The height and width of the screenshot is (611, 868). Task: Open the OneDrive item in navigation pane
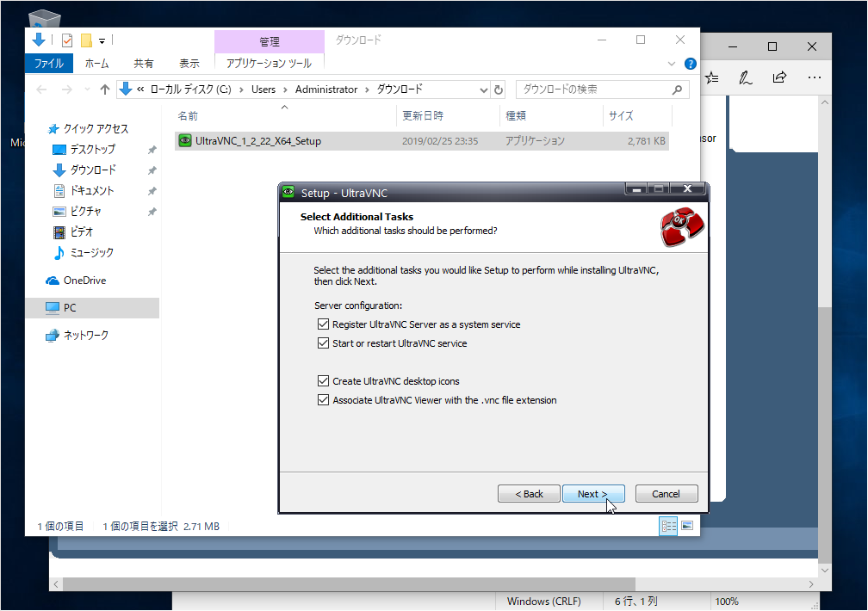pyautogui.click(x=84, y=281)
